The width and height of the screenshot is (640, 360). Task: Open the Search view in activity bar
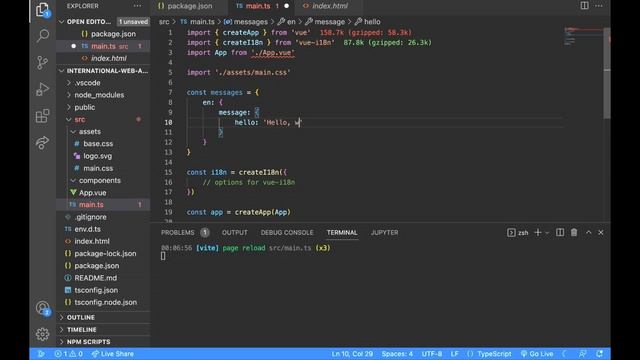click(x=42, y=36)
